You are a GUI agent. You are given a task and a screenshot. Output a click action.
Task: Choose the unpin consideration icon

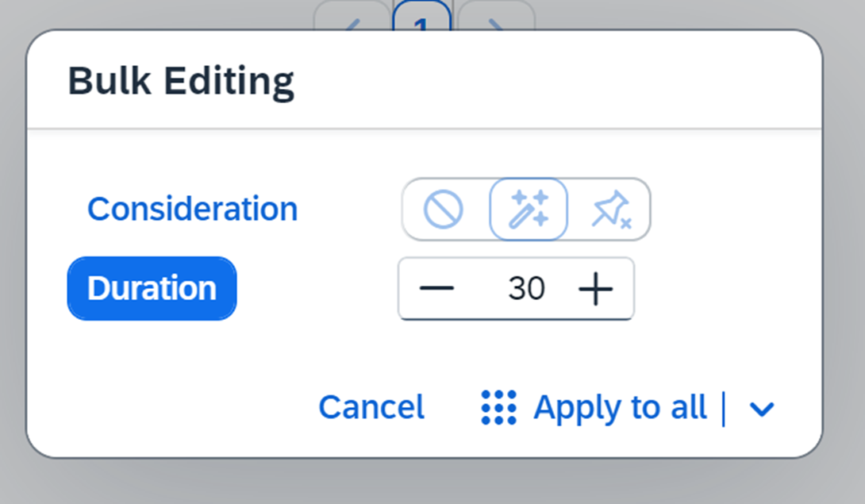point(611,210)
